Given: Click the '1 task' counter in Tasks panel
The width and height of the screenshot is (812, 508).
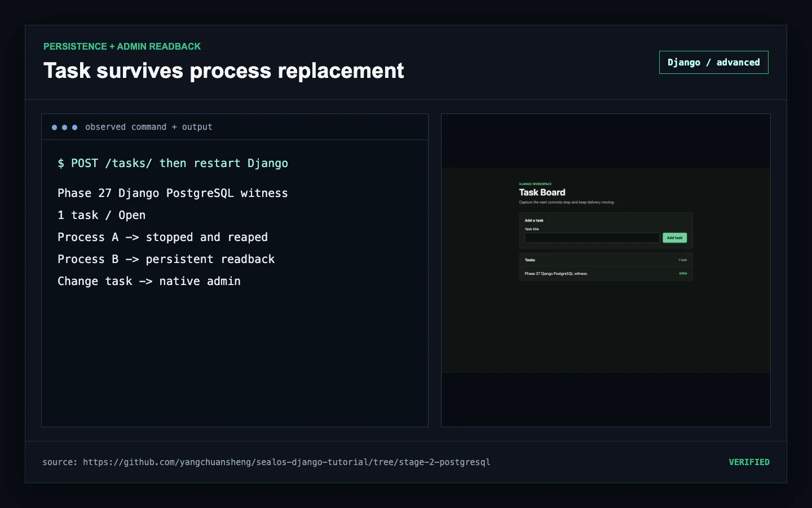Looking at the screenshot, I should [x=682, y=260].
